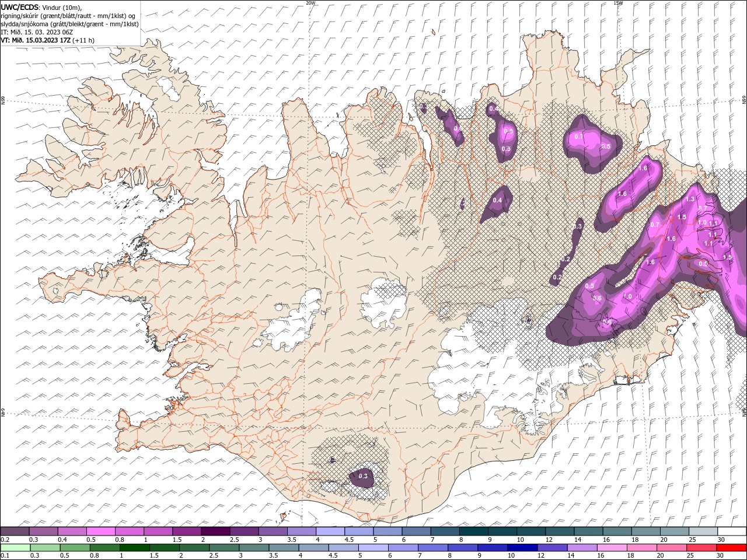
Task: Click the 'IT: Mið. 15. 03. 2023 06Z' line
Action: point(36,32)
